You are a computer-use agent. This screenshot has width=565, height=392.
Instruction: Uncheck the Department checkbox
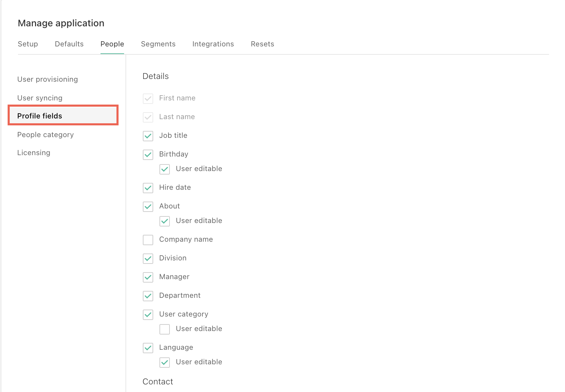(x=148, y=296)
